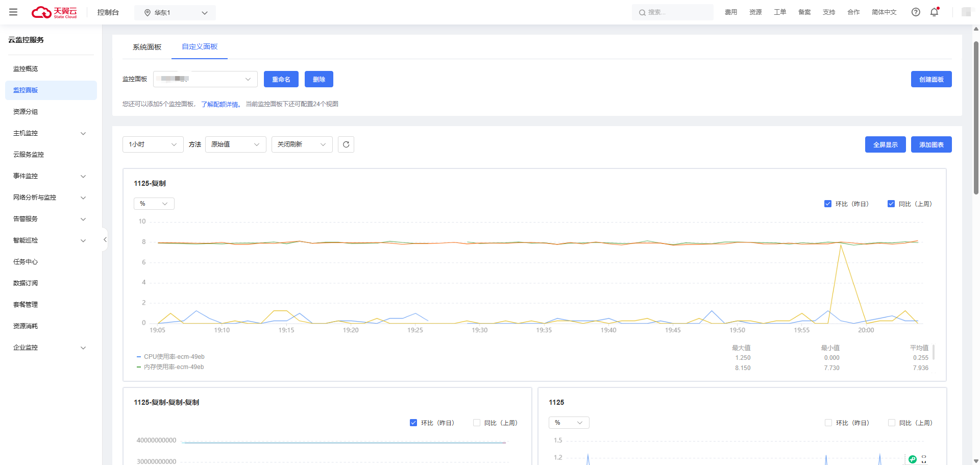Open the 关闭刷新 refresh dropdown

pos(302,144)
